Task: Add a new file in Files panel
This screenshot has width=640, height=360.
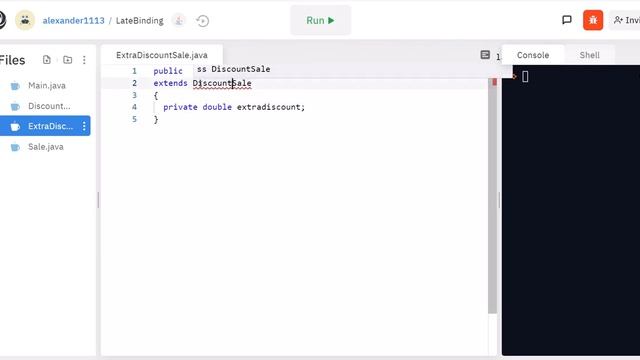Action: click(x=47, y=60)
